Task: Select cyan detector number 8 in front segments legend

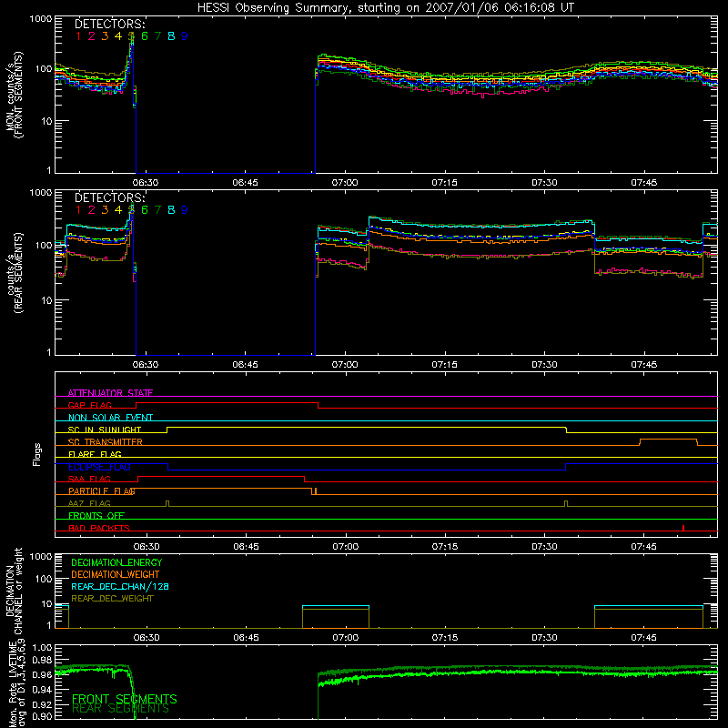Action: (x=171, y=36)
